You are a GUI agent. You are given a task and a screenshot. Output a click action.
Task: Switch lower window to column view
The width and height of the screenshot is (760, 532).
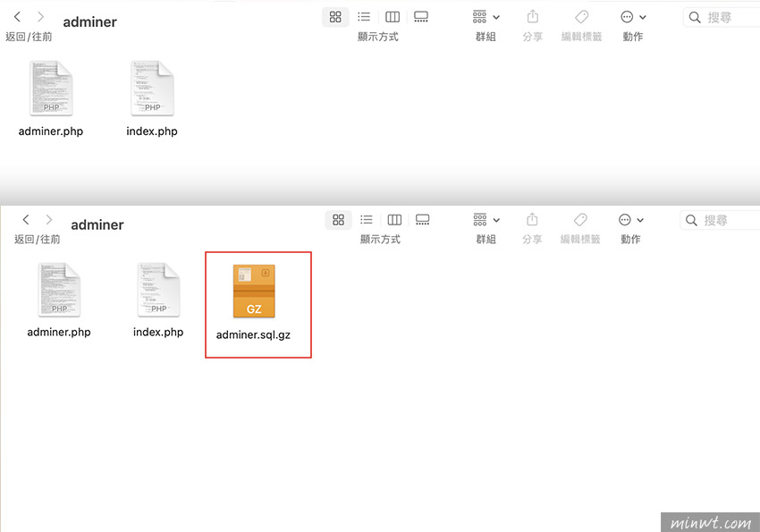click(394, 220)
